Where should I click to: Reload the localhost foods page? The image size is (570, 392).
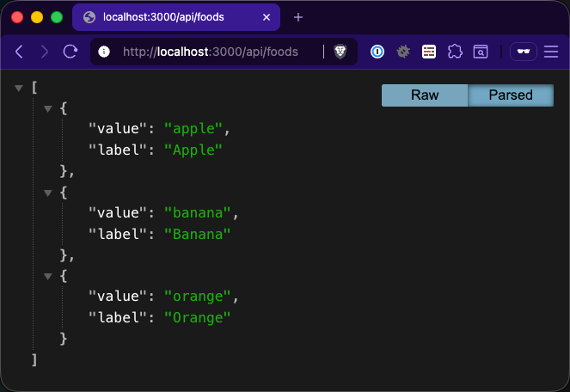[70, 52]
